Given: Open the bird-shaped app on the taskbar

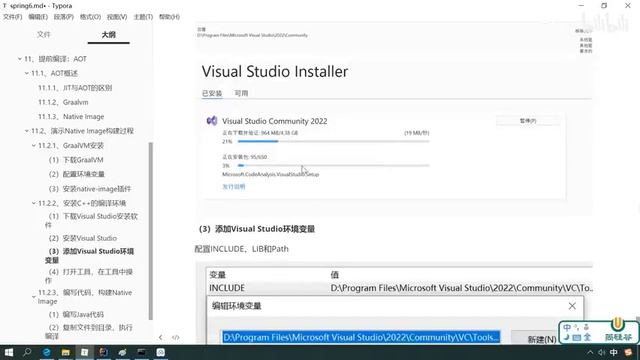Looking at the screenshot, I should tap(122, 352).
